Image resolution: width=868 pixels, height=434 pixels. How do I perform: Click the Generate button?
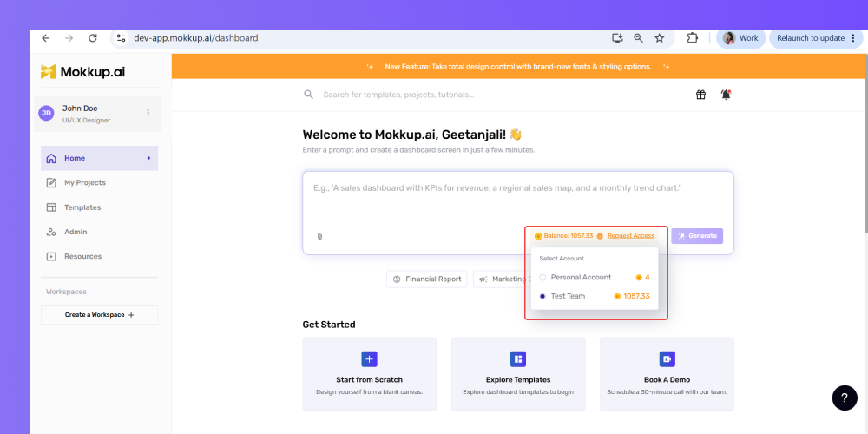(x=697, y=236)
